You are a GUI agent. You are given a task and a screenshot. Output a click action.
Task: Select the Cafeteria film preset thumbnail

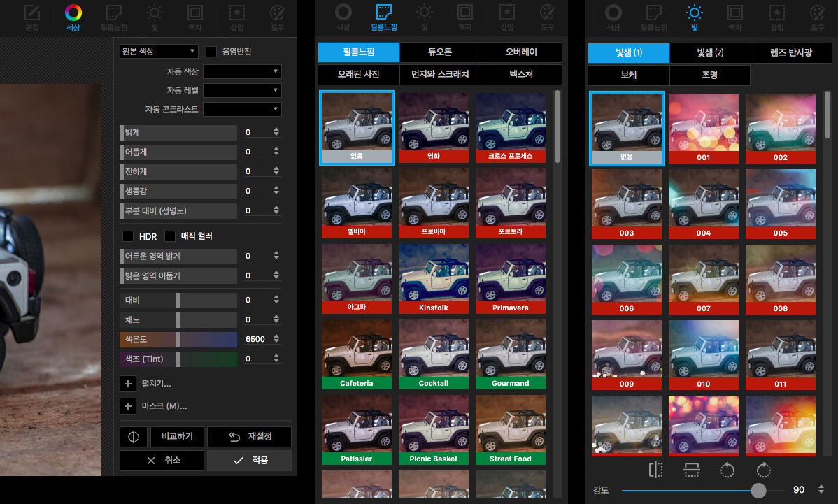pyautogui.click(x=357, y=354)
